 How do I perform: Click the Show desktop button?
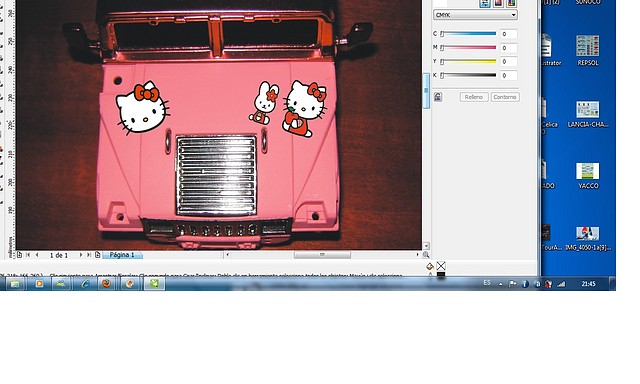point(612,284)
